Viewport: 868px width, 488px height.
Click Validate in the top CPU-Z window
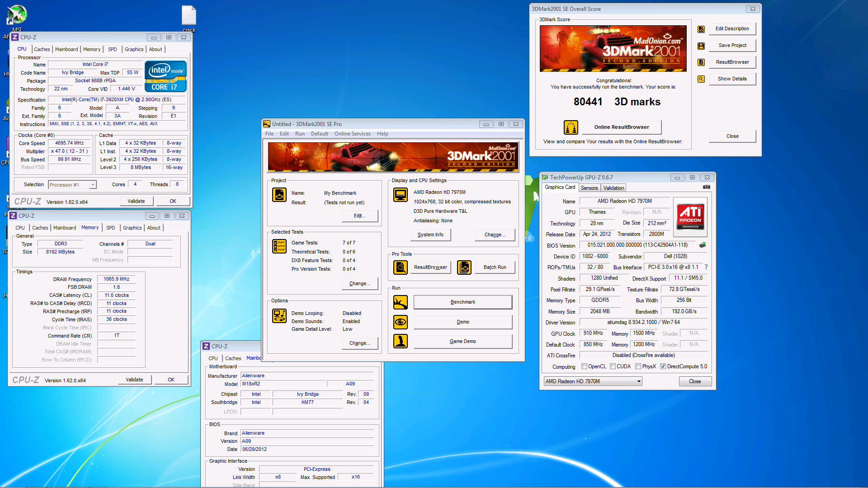pyautogui.click(x=136, y=202)
